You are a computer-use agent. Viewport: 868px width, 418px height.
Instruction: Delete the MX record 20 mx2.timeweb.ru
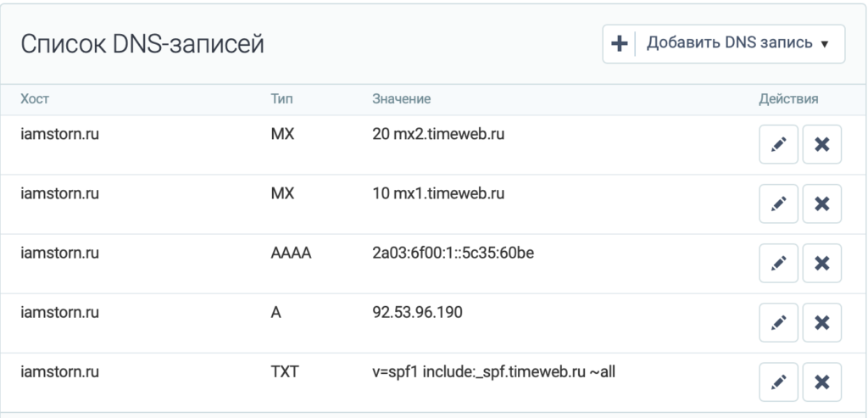[822, 144]
